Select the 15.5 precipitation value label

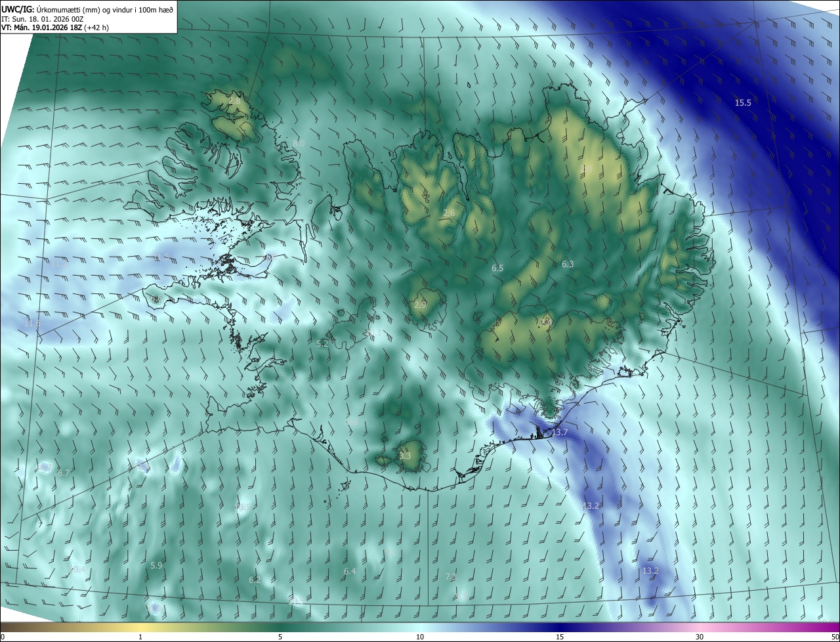pos(743,102)
